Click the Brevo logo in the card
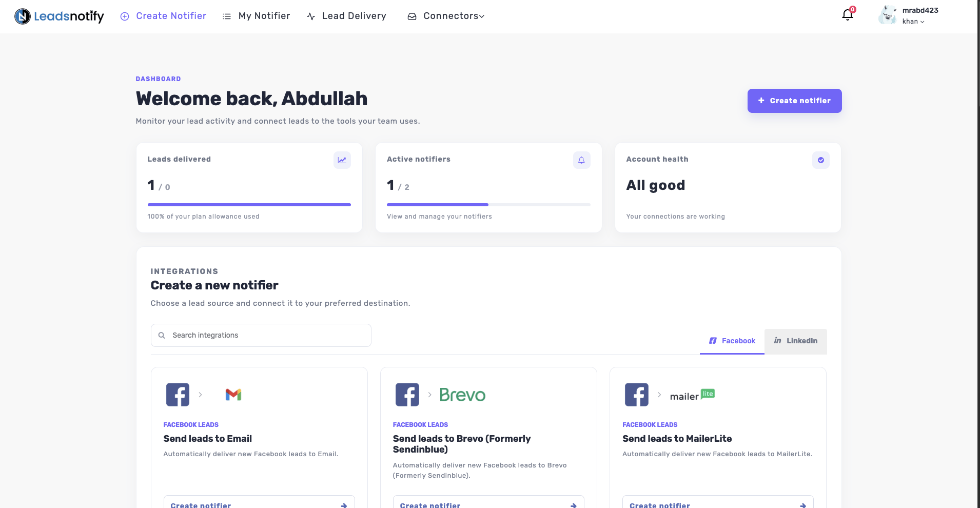 [462, 395]
